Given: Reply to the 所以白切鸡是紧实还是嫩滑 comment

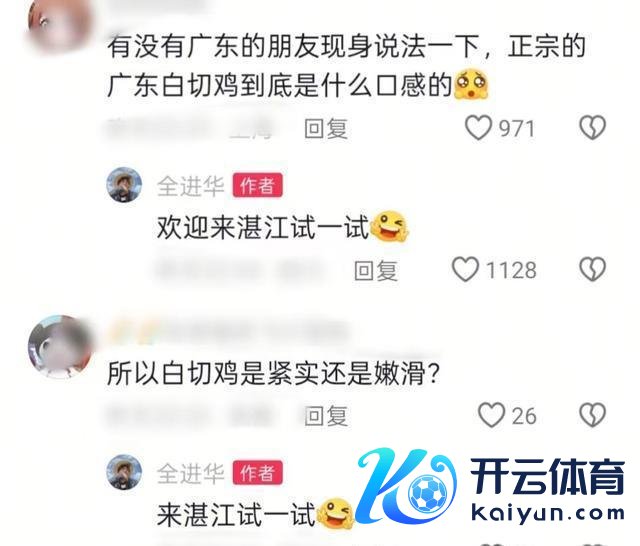Looking at the screenshot, I should click(326, 416).
